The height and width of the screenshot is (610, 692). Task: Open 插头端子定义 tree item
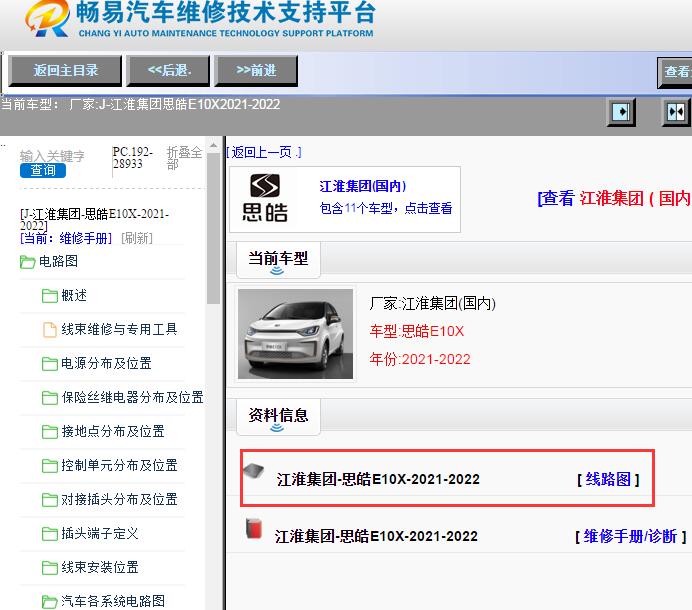[x=100, y=533]
